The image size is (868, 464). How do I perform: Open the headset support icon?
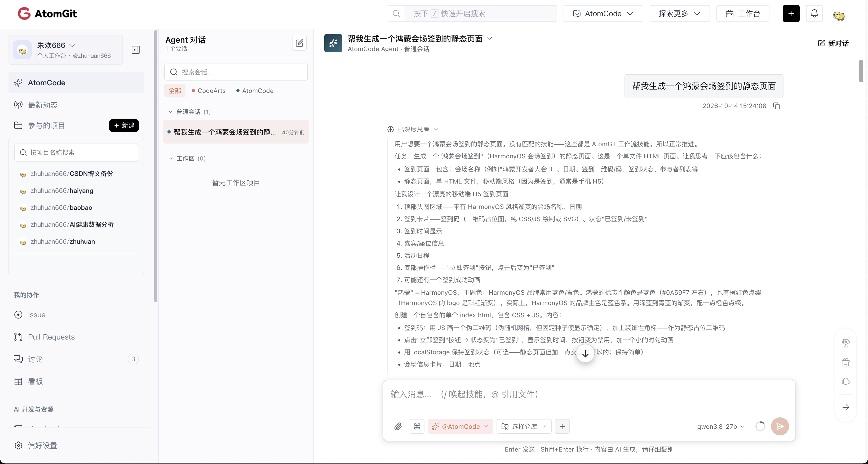click(845, 382)
